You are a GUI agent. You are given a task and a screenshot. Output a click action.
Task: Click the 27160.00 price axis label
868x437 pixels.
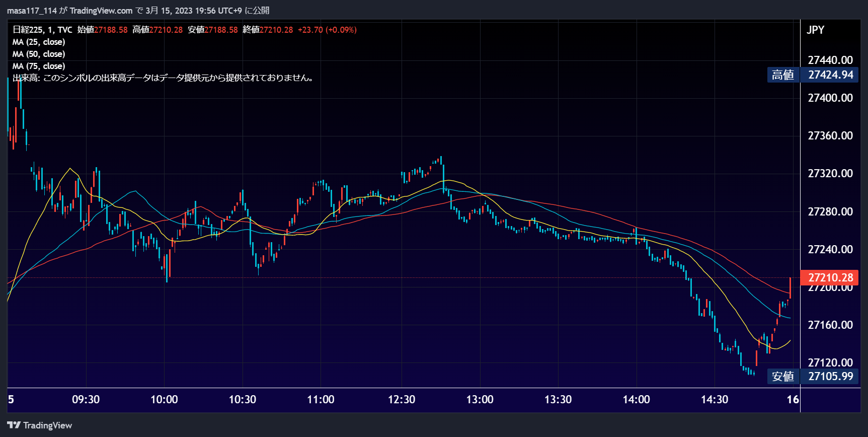pyautogui.click(x=830, y=325)
